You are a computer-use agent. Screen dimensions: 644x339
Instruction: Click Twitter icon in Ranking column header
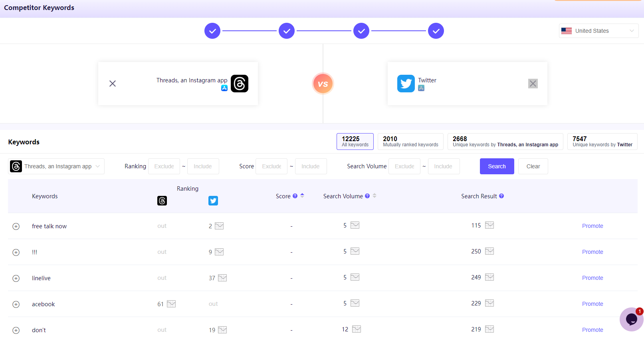(213, 201)
